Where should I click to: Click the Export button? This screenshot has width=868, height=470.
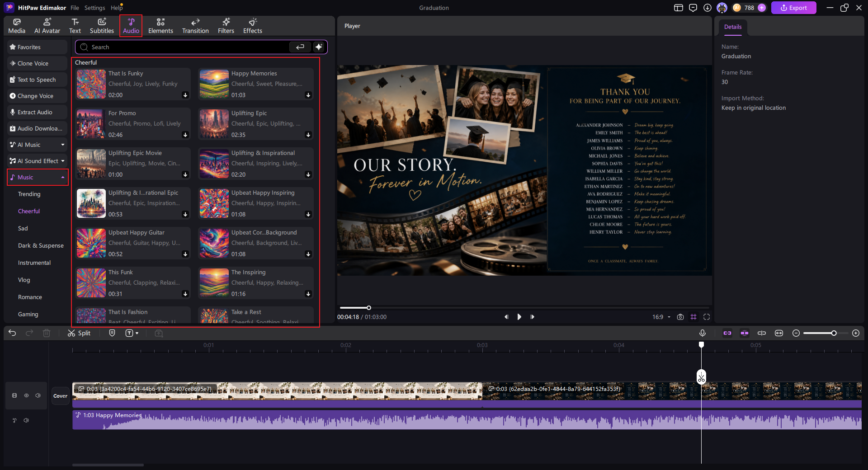[x=793, y=8]
